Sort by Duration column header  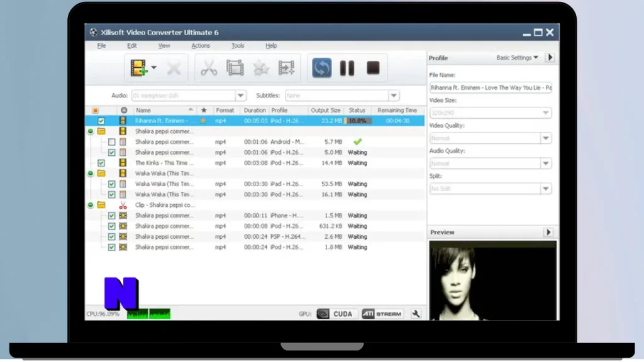pyautogui.click(x=255, y=111)
